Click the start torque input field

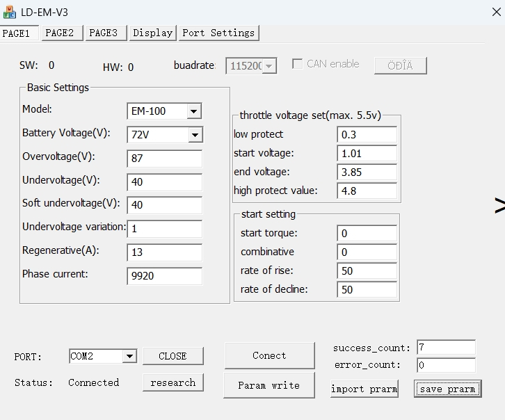tap(367, 234)
